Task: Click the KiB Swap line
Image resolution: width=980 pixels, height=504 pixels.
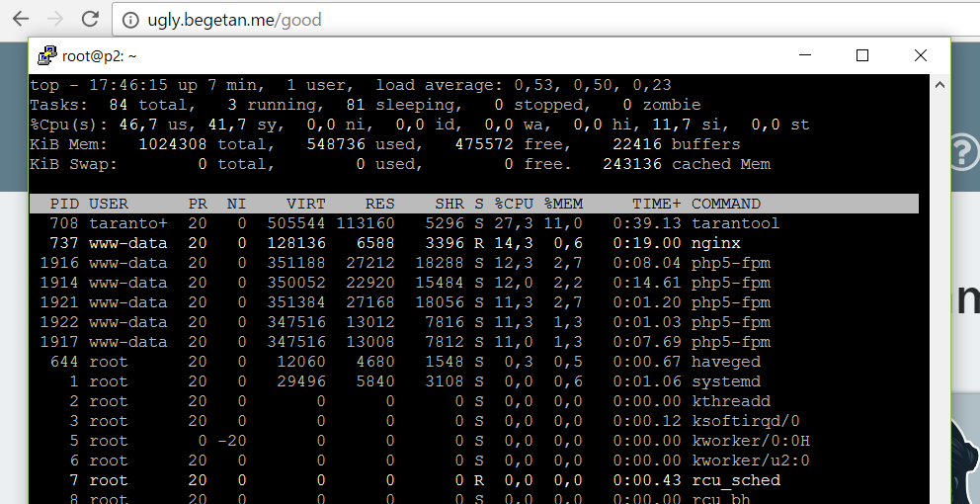Action: [400, 164]
